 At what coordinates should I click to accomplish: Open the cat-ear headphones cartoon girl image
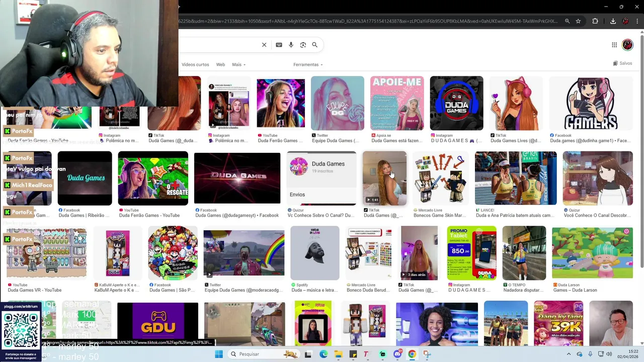point(516,103)
